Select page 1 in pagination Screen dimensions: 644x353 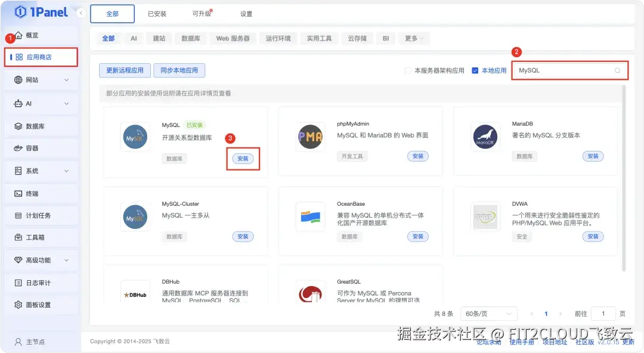pyautogui.click(x=546, y=314)
